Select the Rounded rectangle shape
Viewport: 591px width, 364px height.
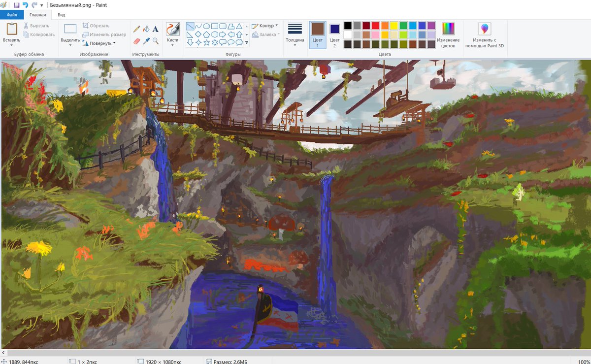223,26
